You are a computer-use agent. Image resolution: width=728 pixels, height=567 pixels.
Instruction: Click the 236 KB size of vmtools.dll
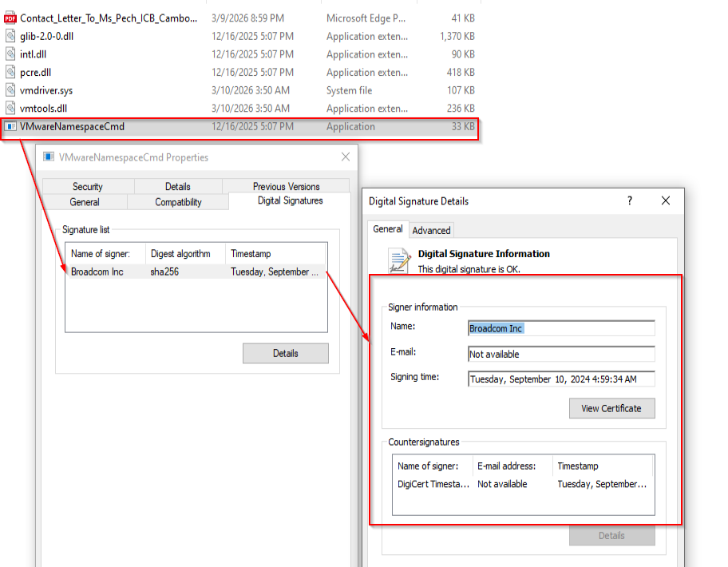[461, 109]
